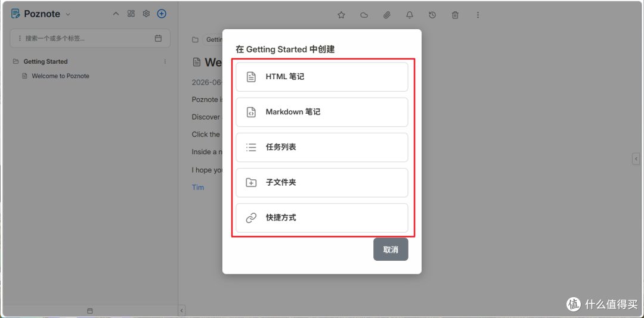Mark the note as favorite with the star
The width and height of the screenshot is (644, 318).
coord(341,15)
